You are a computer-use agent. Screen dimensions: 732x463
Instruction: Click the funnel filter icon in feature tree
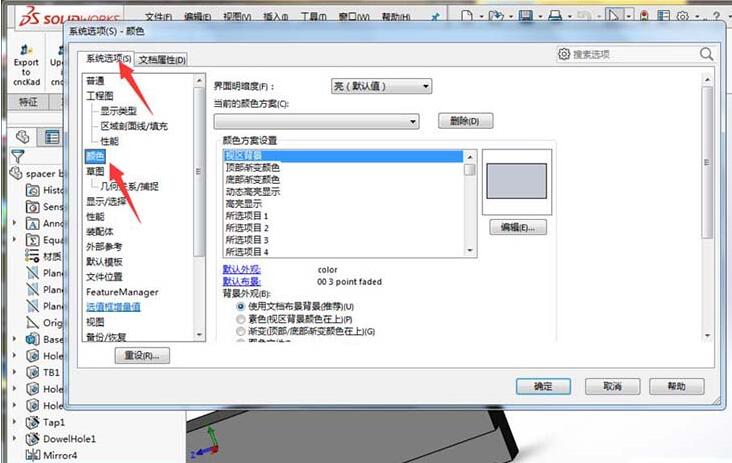pyautogui.click(x=18, y=156)
